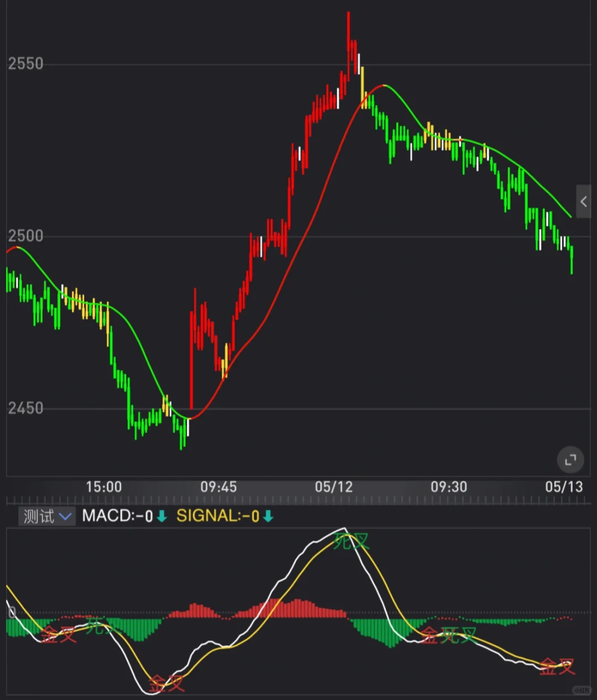
Task: Open the 测试 indicator dropdown
Action: 47,517
